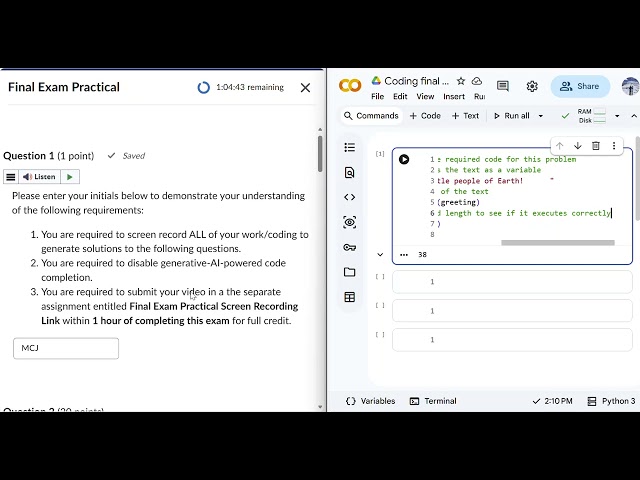This screenshot has width=640, height=480.
Task: Click the Share button
Action: [580, 86]
